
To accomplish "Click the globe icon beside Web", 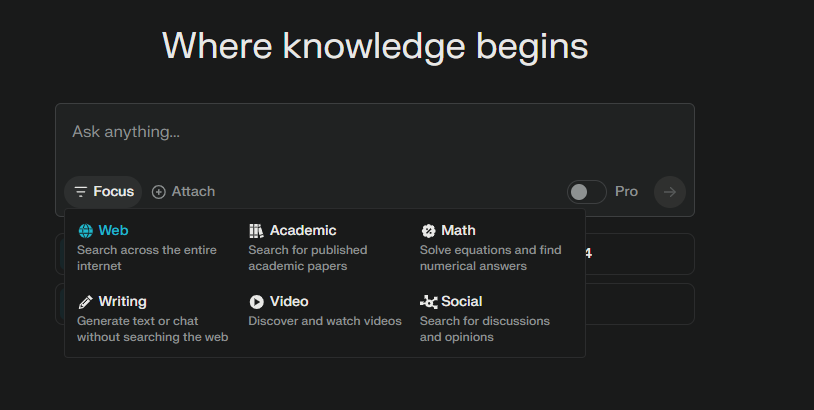I will (85, 230).
